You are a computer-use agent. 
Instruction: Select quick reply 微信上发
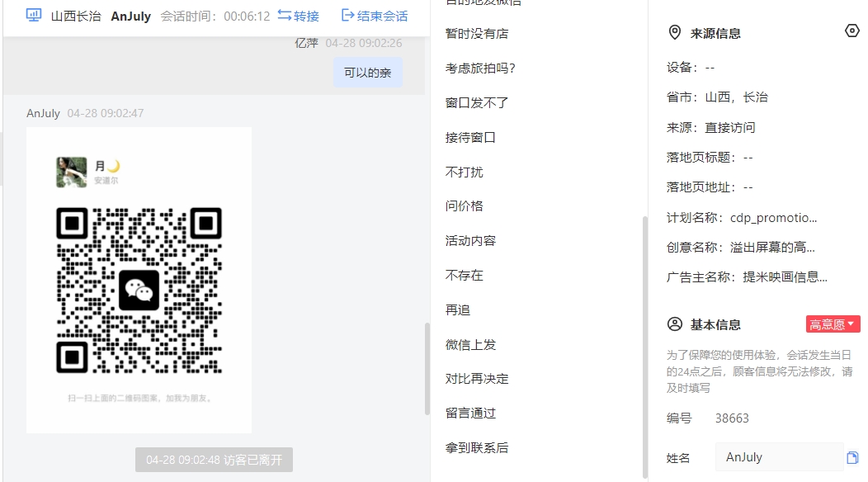470,345
